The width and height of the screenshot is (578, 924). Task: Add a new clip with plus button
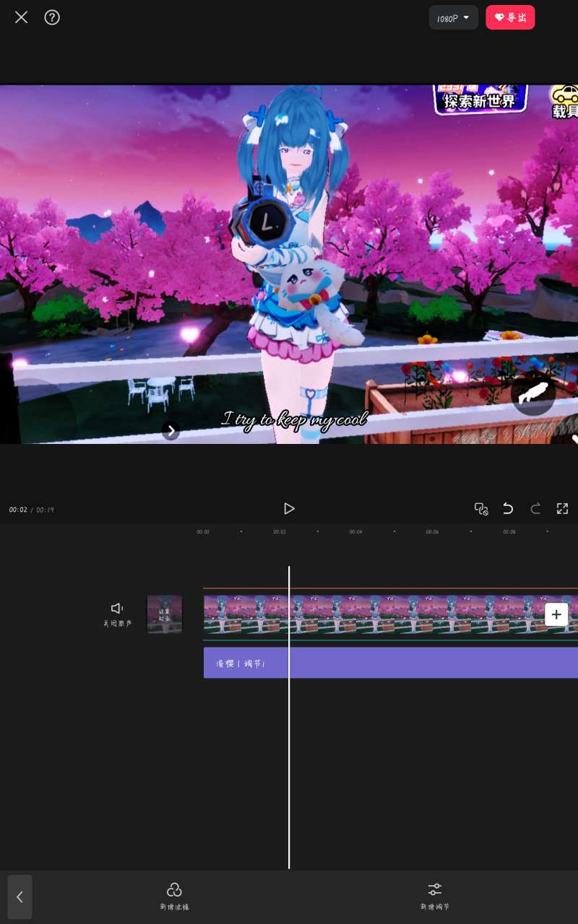(556, 614)
